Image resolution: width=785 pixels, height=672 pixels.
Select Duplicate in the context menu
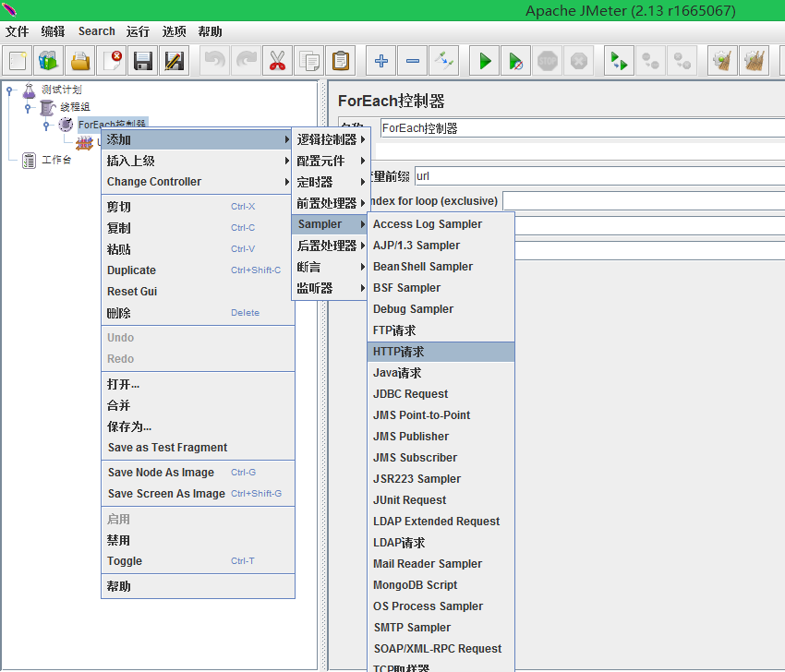[x=198, y=270]
